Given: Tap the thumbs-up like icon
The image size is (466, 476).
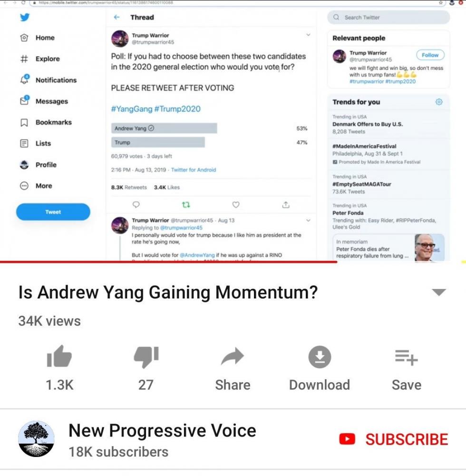Looking at the screenshot, I should click(59, 357).
